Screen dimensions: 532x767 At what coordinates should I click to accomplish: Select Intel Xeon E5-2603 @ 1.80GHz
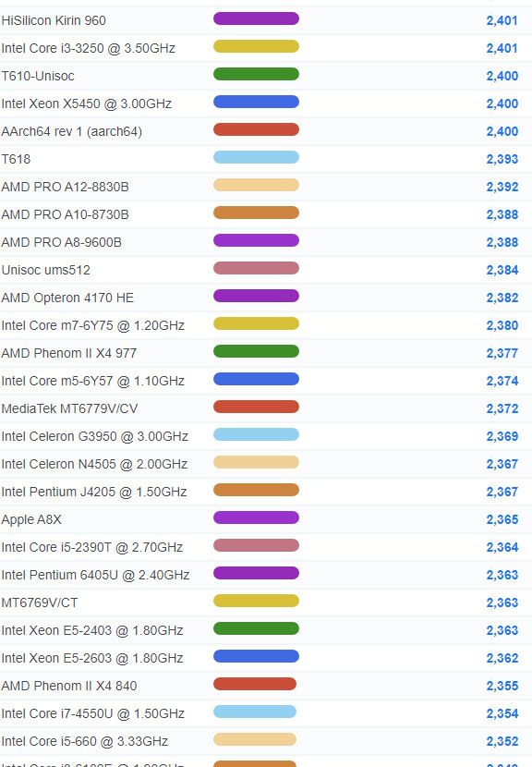pyautogui.click(x=92, y=658)
